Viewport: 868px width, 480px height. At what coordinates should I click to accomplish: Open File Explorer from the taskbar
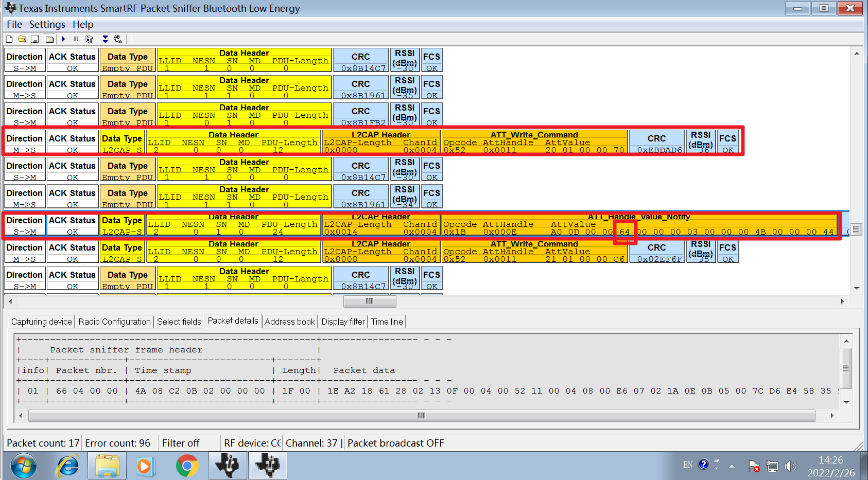point(107,466)
